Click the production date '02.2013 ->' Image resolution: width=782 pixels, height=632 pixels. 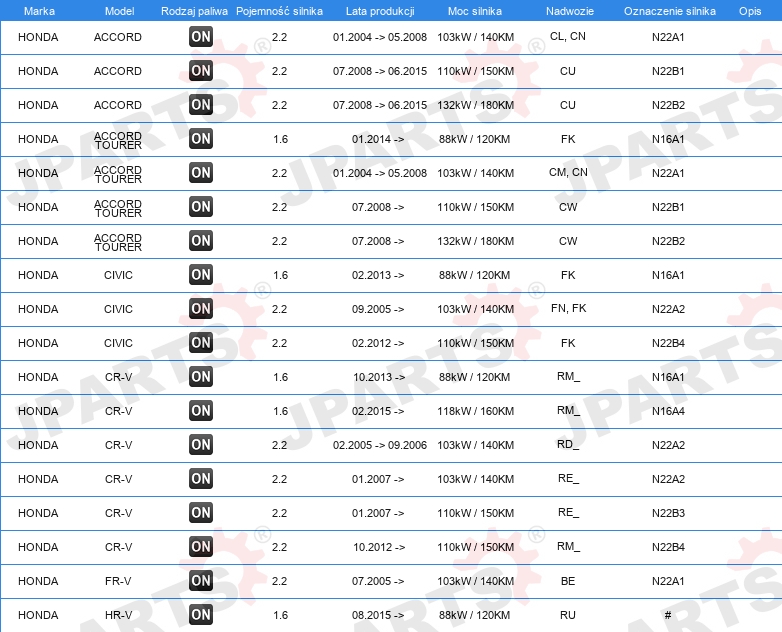pos(378,275)
